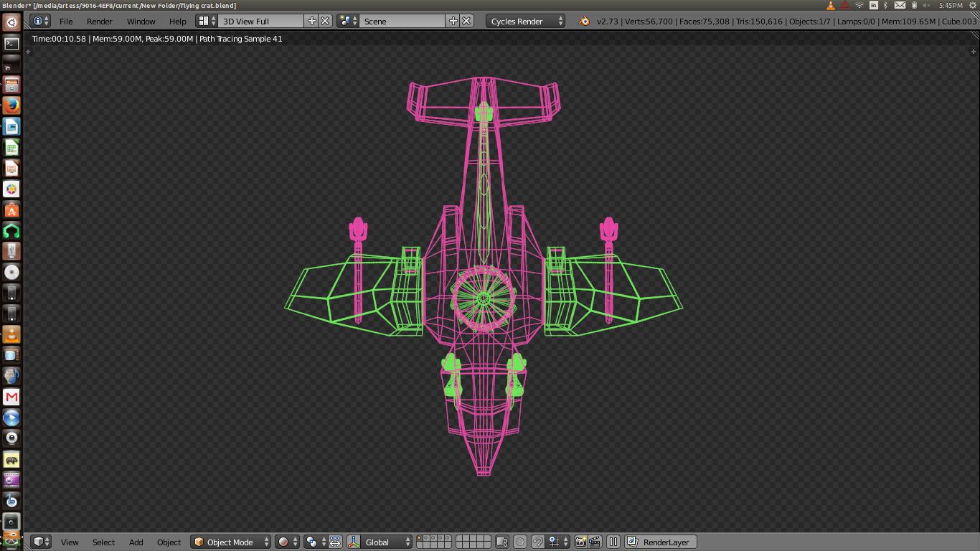Open battery indicator menu
Image resolution: width=980 pixels, height=551 pixels.
pyautogui.click(x=914, y=5)
